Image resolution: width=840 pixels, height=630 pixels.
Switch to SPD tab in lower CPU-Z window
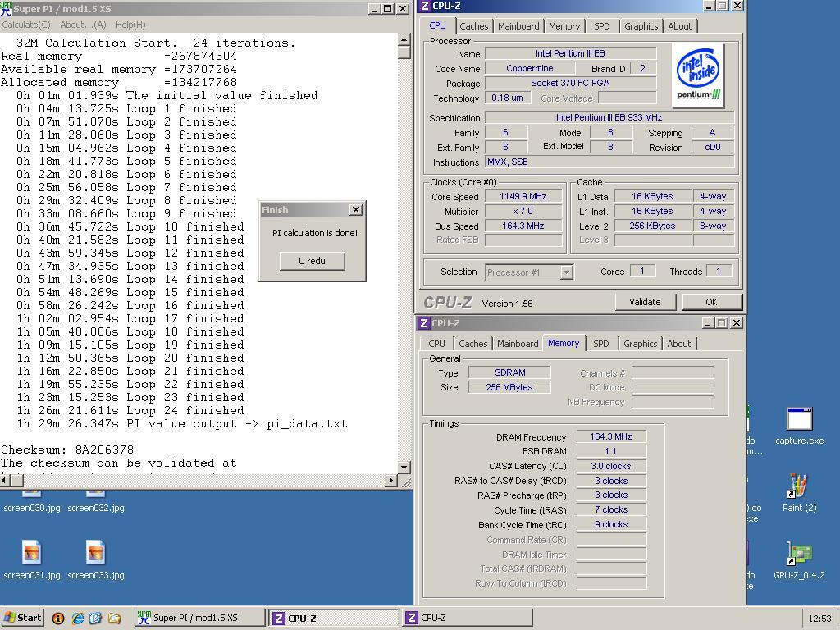[601, 344]
